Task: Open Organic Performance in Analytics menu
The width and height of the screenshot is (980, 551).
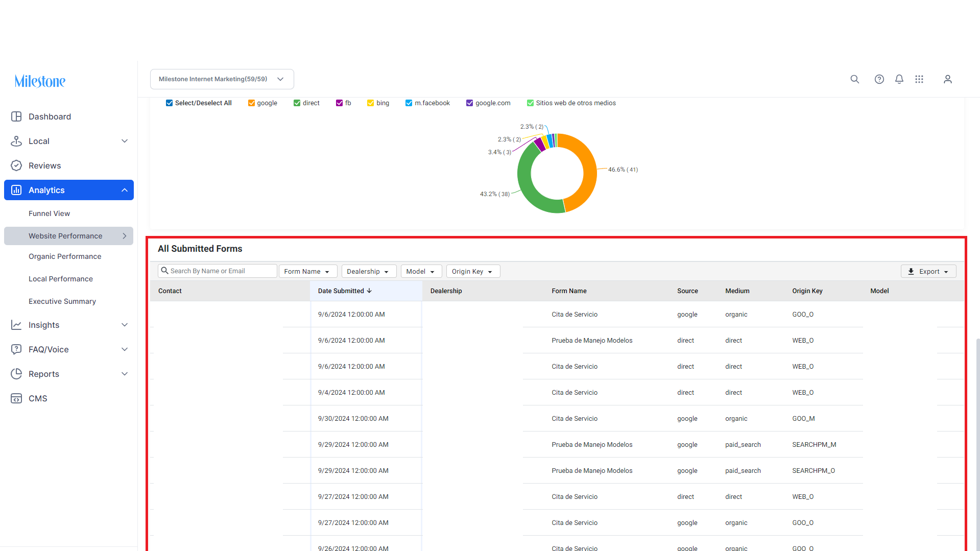Action: (65, 256)
